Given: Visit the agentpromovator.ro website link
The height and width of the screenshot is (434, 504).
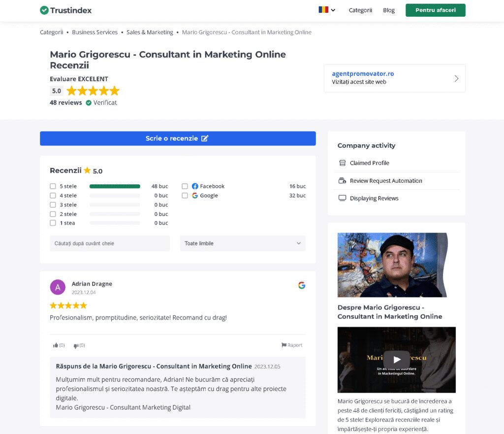Looking at the screenshot, I should [x=363, y=74].
